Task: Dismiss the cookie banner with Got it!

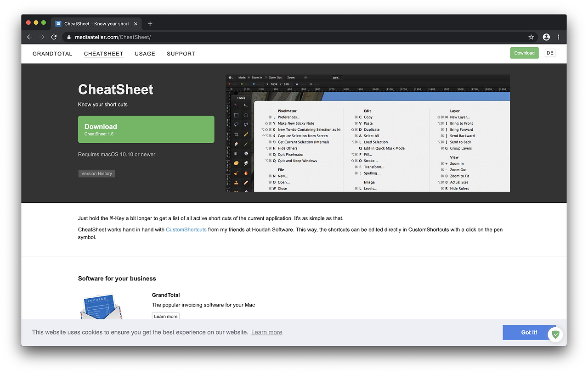Action: (529, 332)
